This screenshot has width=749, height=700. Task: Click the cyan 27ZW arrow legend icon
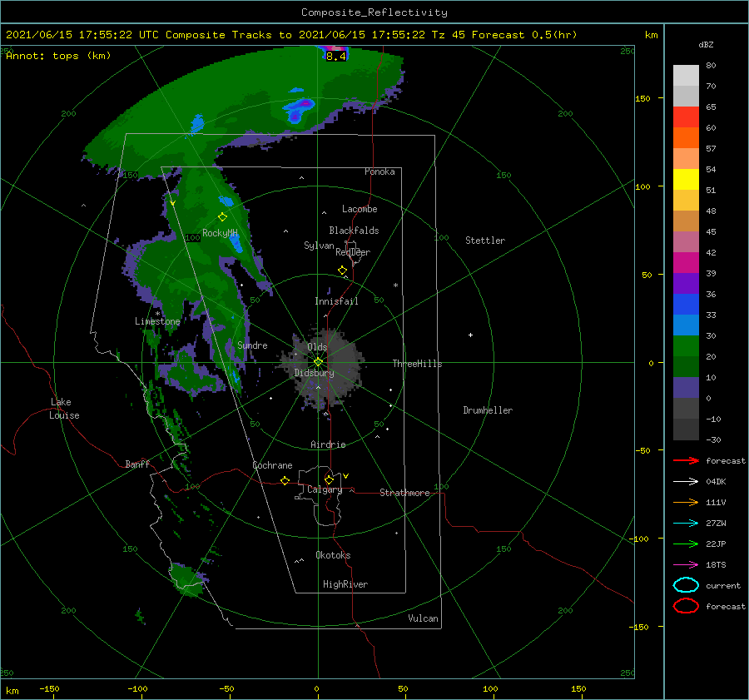(686, 524)
